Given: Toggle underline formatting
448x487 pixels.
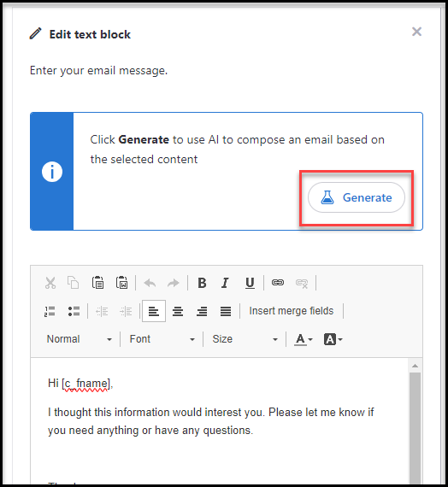Looking at the screenshot, I should click(x=250, y=283).
